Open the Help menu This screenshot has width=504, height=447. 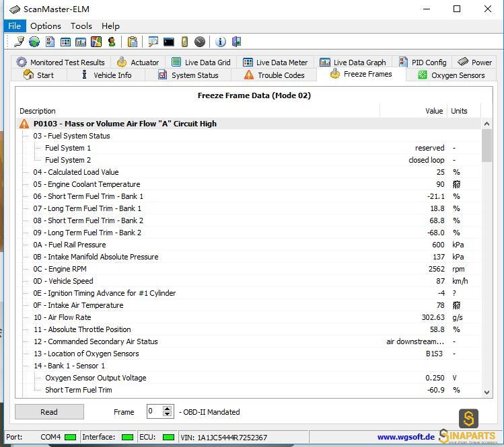[110, 26]
